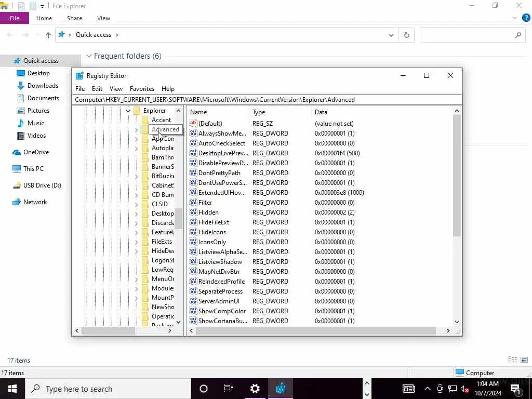
Task: Expand the CD Burning registry key
Action: (137, 195)
